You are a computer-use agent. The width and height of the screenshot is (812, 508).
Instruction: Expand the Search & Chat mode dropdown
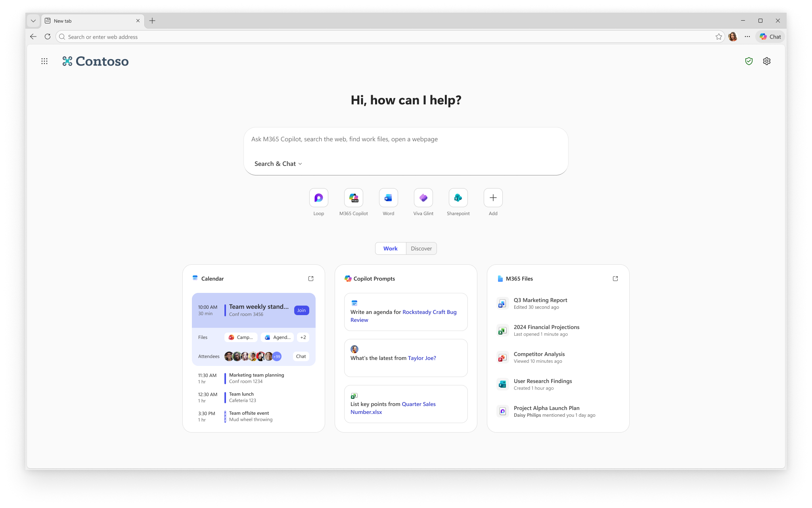(278, 164)
